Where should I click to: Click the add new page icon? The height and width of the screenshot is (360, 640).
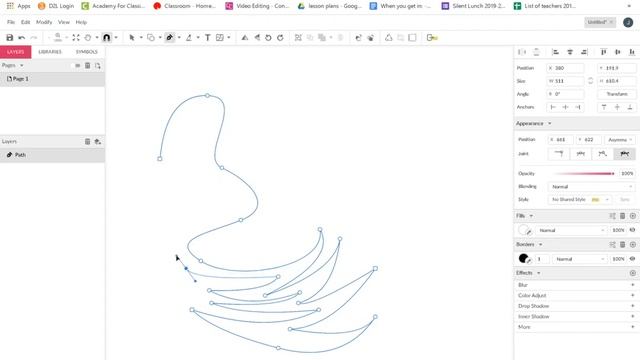[98, 65]
